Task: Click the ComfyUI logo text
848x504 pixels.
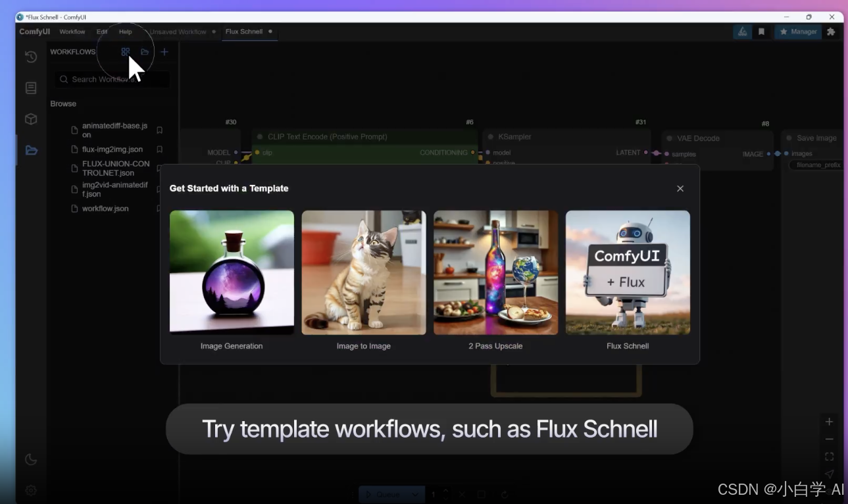Action: [x=35, y=32]
